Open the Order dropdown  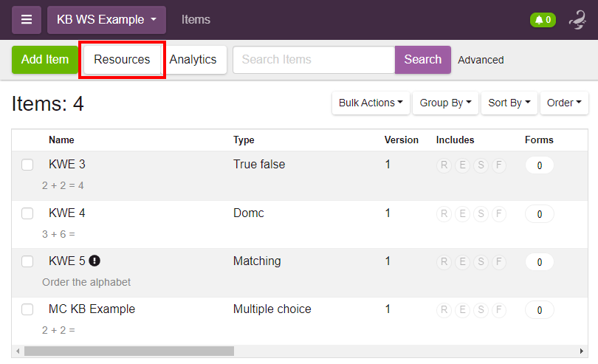coord(564,103)
